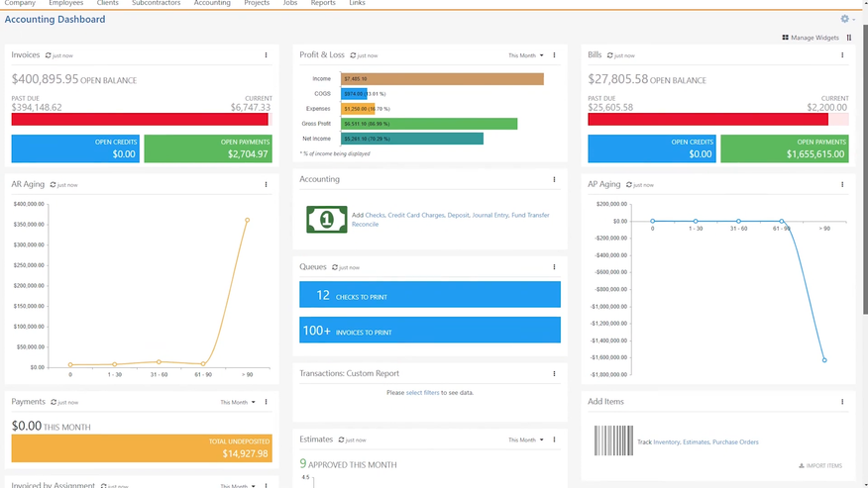The width and height of the screenshot is (868, 488).
Task: Open the Queues widget options menu
Action: coord(554,267)
